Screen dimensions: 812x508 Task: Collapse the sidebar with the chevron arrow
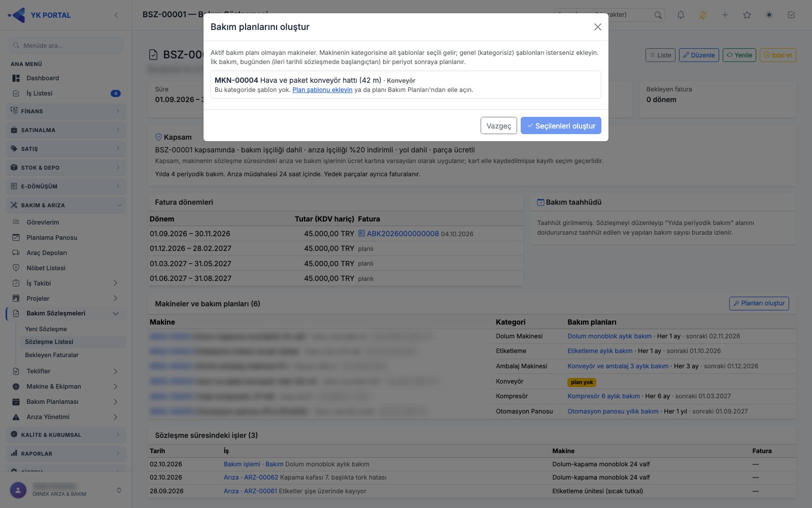pos(116,15)
